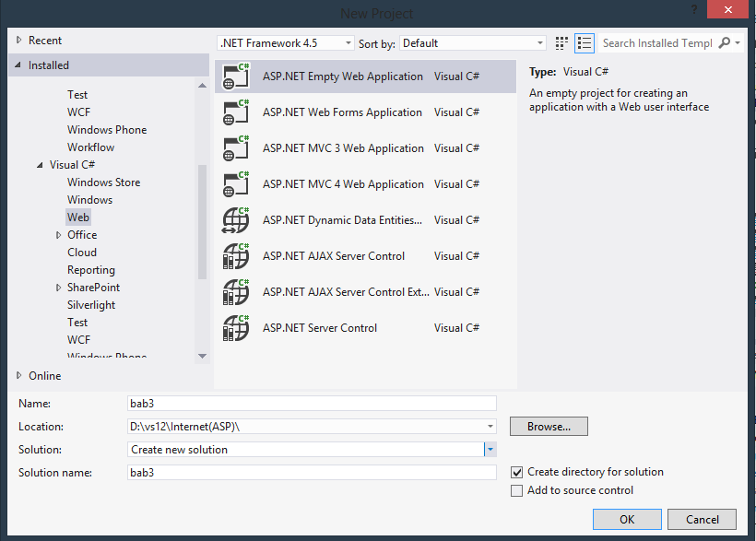Open the Location path dropdown
This screenshot has height=541, width=756.
[x=490, y=426]
